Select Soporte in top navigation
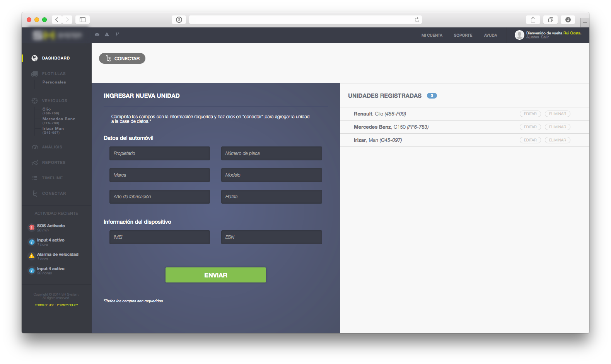Screen dimensions: 611x364 [x=463, y=36]
